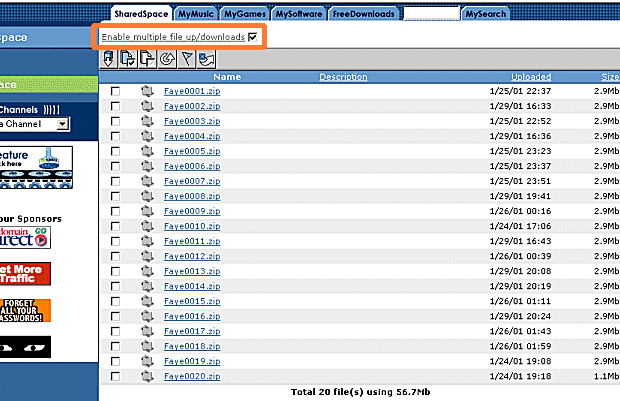Sort files by Uploaded column header
The height and width of the screenshot is (401, 620).
(x=530, y=77)
